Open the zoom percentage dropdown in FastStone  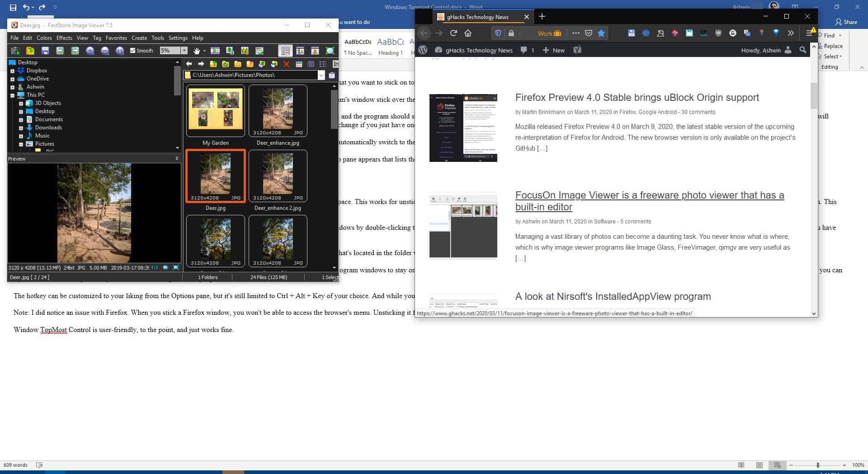(x=183, y=51)
